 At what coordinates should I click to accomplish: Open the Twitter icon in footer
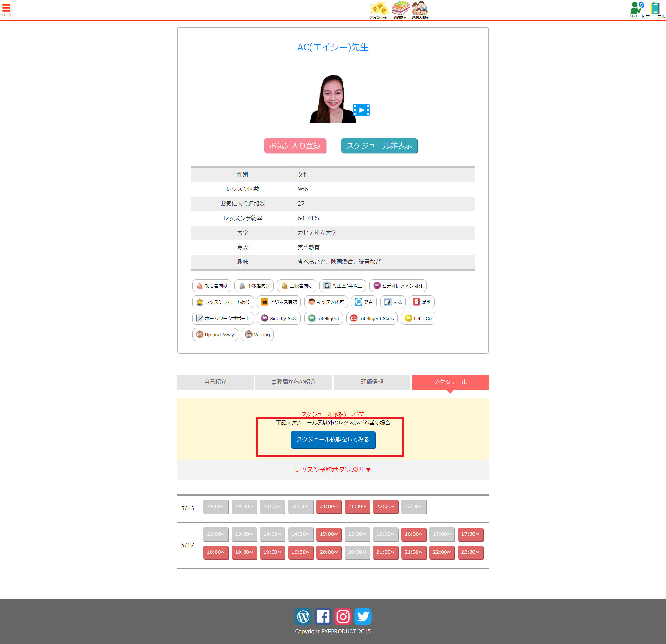pyautogui.click(x=363, y=616)
